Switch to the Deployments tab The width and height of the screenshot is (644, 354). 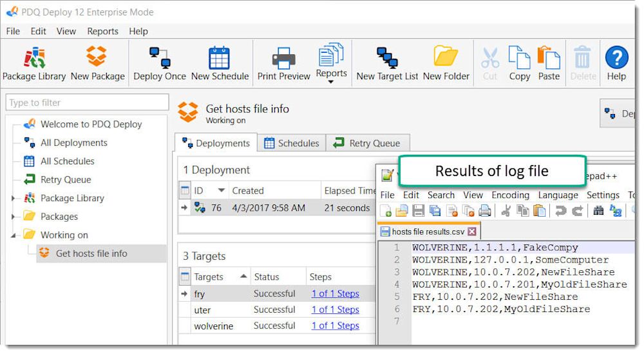click(x=216, y=143)
